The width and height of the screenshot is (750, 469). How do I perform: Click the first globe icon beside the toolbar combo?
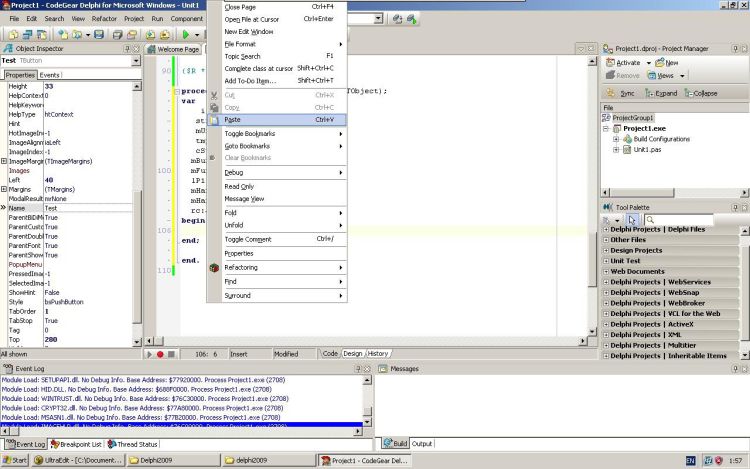click(397, 19)
